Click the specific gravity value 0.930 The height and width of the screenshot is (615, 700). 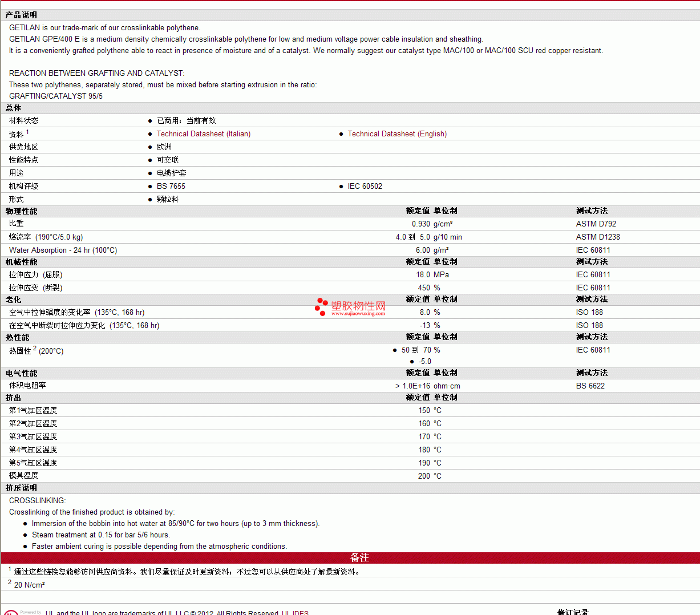click(x=421, y=224)
